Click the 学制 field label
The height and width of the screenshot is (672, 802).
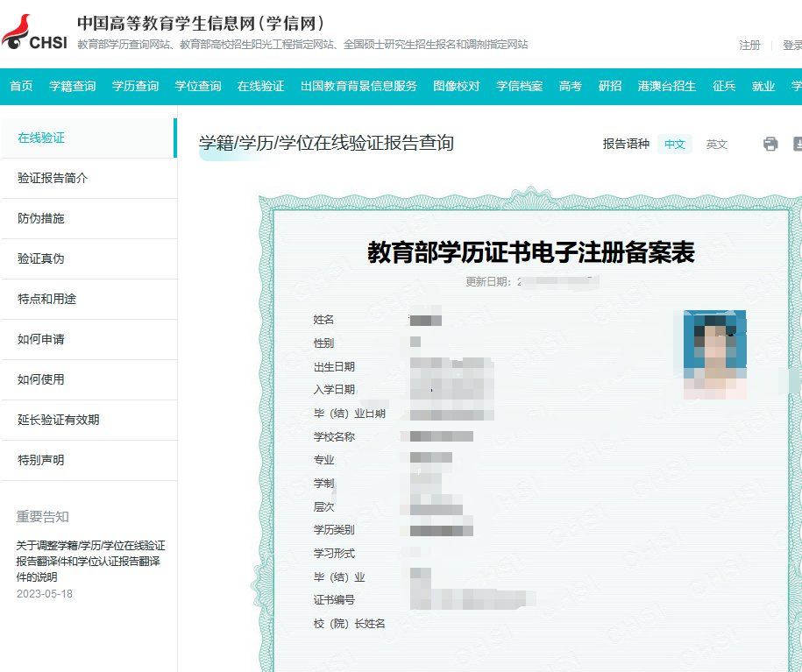click(323, 484)
